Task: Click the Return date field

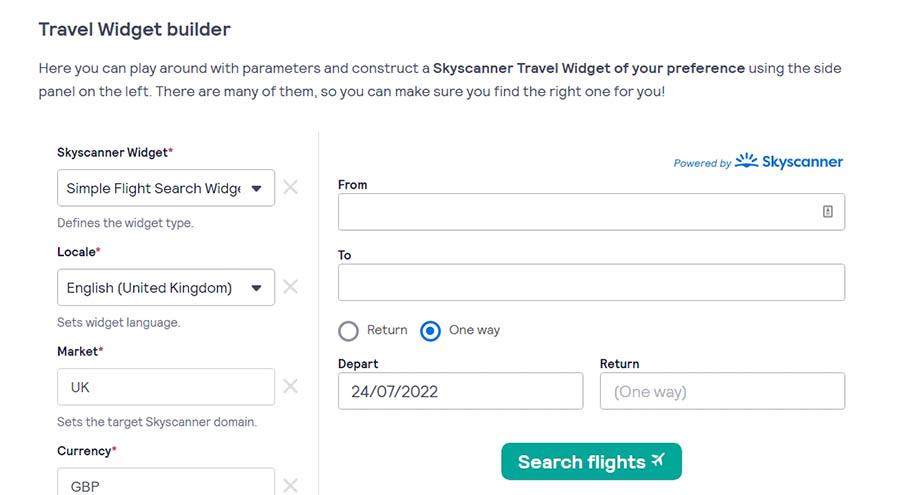Action: pyautogui.click(x=722, y=391)
